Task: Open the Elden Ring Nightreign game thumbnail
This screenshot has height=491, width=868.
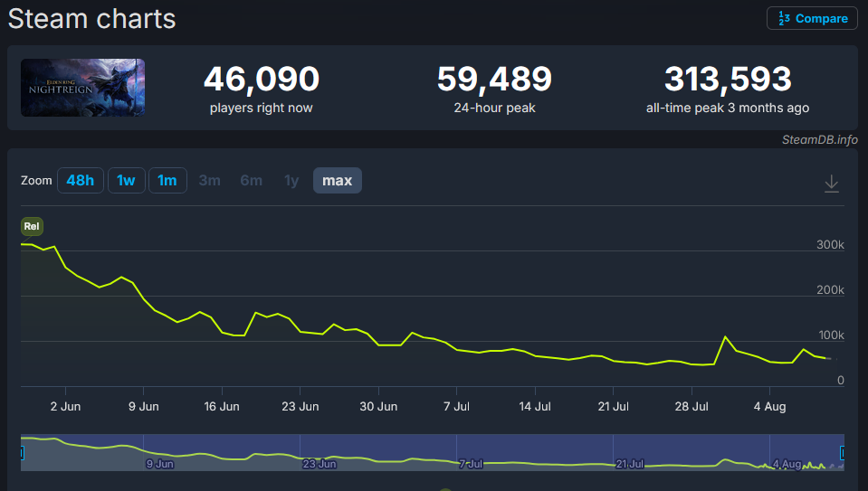Action: point(83,88)
